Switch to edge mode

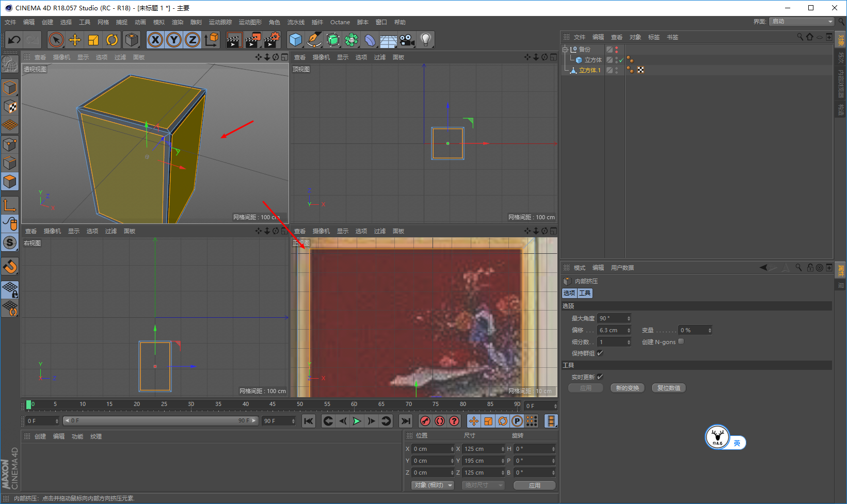point(10,163)
